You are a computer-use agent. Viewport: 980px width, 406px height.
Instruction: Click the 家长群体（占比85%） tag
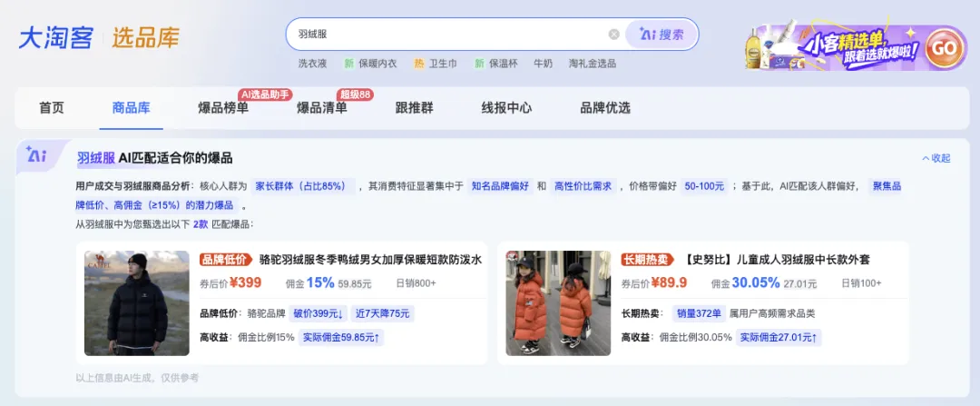(302, 186)
